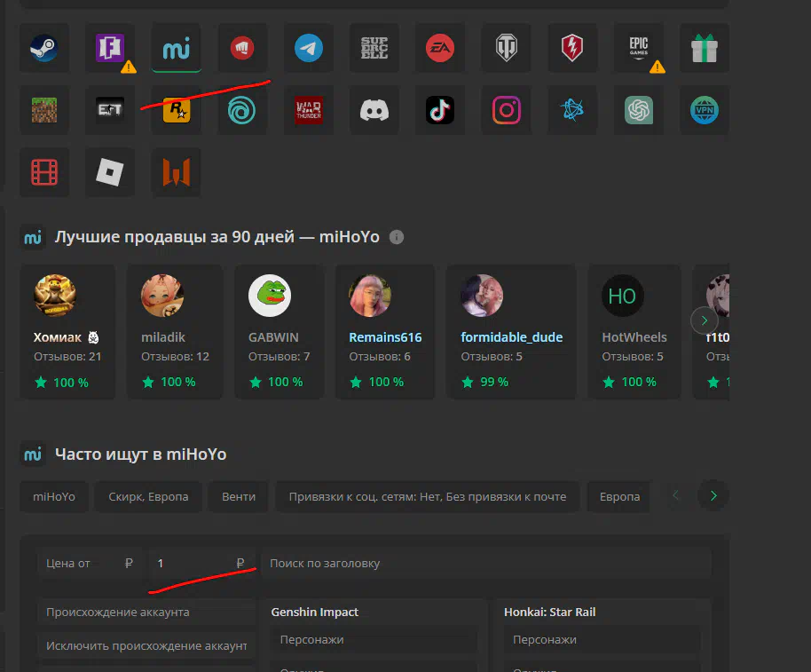This screenshot has height=672, width=811.
Task: Open the ChatGPT category icon
Action: pyautogui.click(x=638, y=110)
